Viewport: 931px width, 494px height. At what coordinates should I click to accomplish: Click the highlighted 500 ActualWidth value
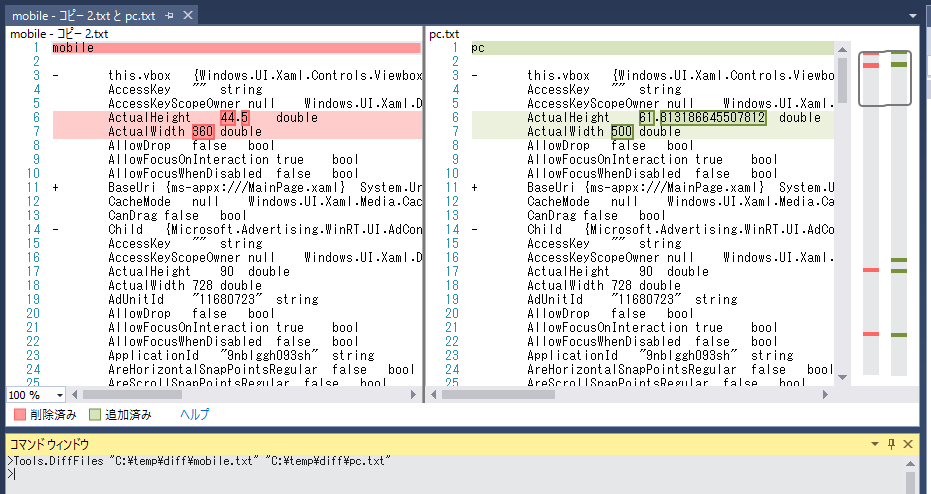click(622, 131)
